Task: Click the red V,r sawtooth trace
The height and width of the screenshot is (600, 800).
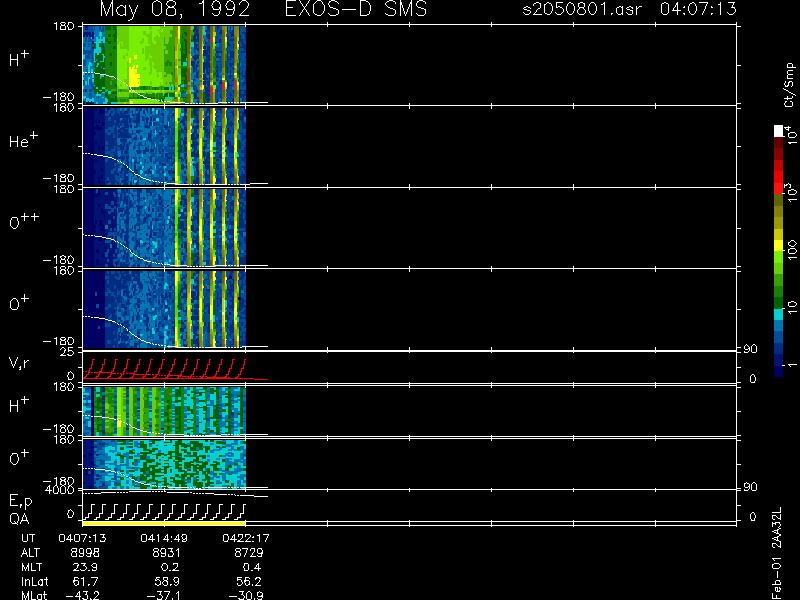Action: pos(164,369)
